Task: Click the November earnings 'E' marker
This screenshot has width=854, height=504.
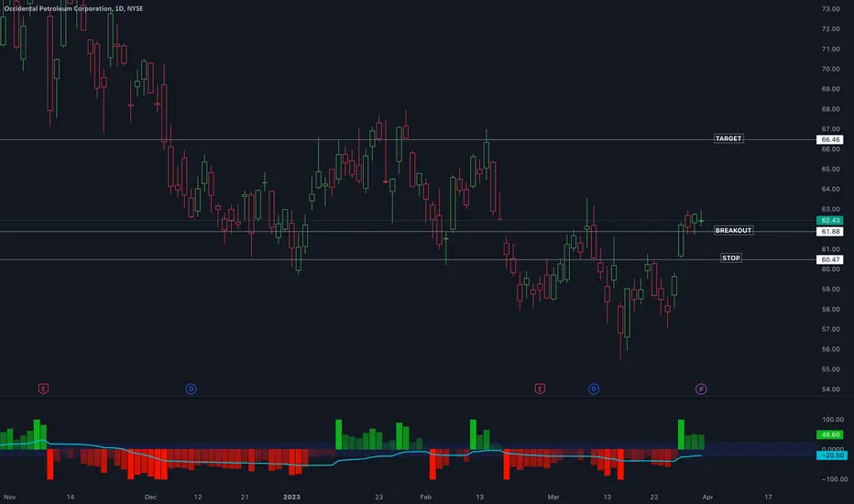Action: (43, 389)
